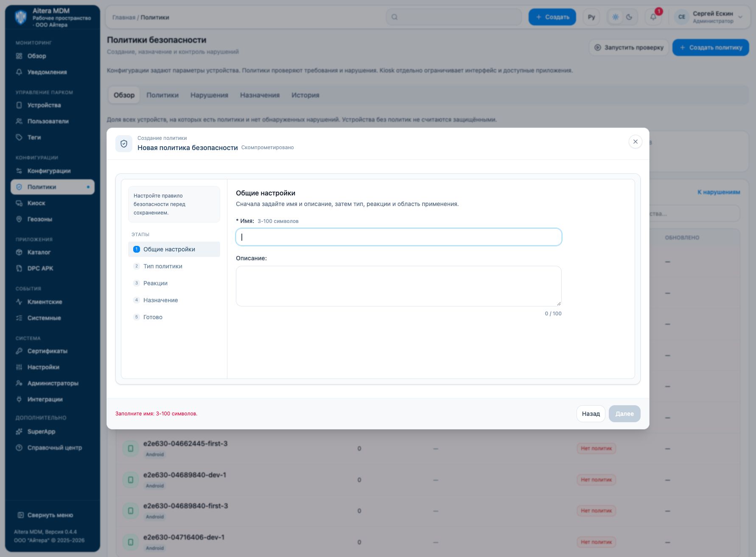Open the Нарушения tab
Viewport: 756px width, 557px height.
click(209, 95)
